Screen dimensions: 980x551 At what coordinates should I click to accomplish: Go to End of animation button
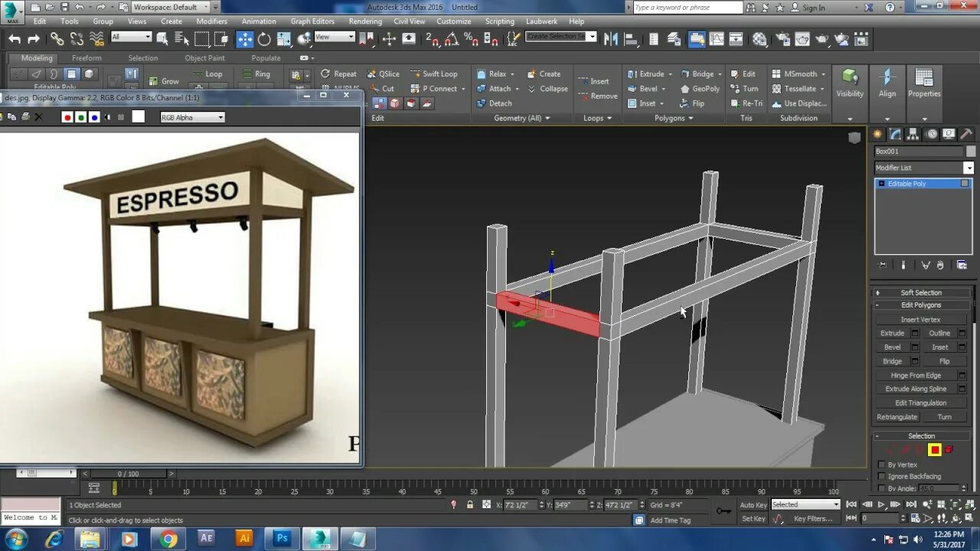(911, 504)
